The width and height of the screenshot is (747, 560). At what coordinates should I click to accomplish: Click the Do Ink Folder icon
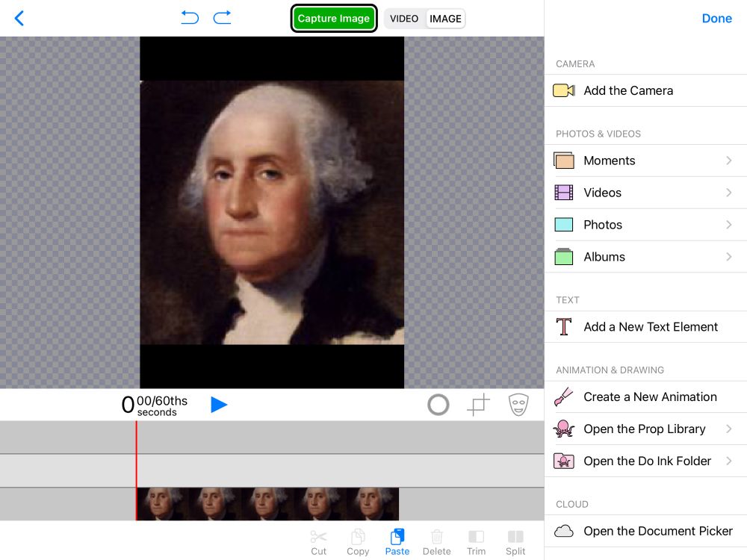pyautogui.click(x=563, y=461)
